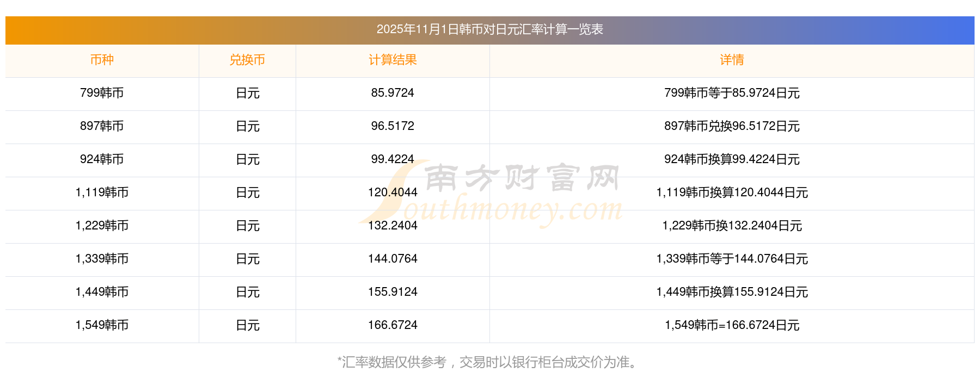Viewport: 980px width, 379px height.
Task: Click the 1,339韩币 cell
Action: [x=102, y=259]
